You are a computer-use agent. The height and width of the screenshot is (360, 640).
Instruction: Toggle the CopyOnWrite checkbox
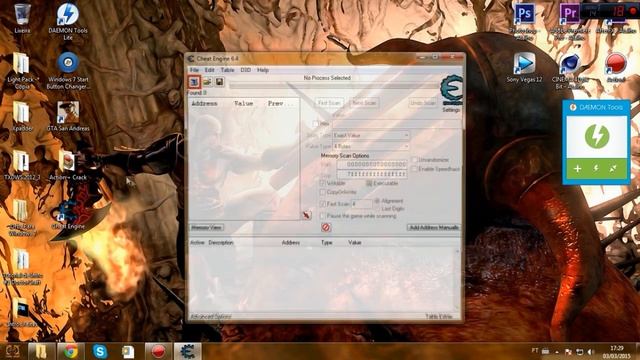[x=323, y=192]
